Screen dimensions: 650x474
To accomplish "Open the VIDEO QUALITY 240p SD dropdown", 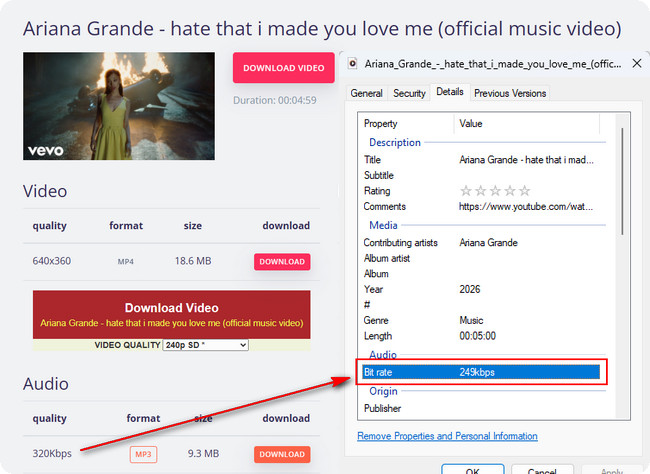I will point(206,345).
